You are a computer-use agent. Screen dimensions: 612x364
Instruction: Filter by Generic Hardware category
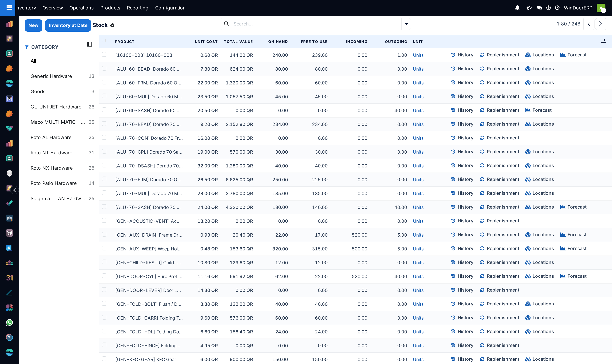coord(62,76)
